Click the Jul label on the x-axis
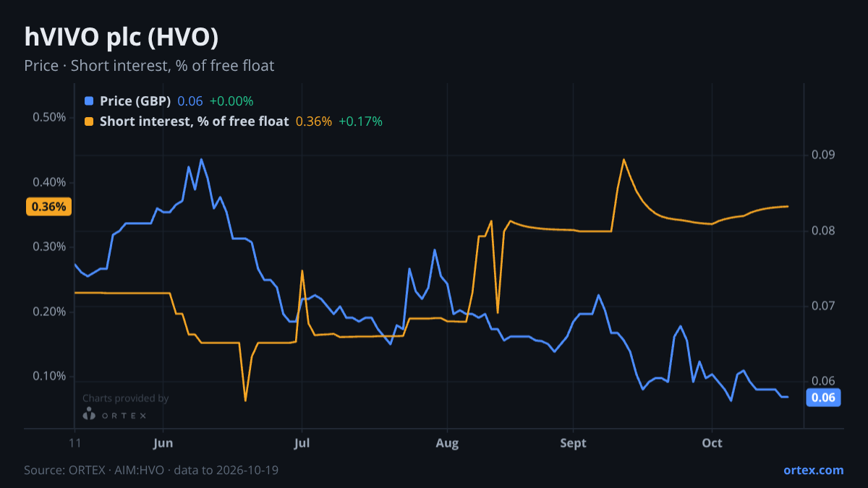868x488 pixels. click(x=302, y=442)
